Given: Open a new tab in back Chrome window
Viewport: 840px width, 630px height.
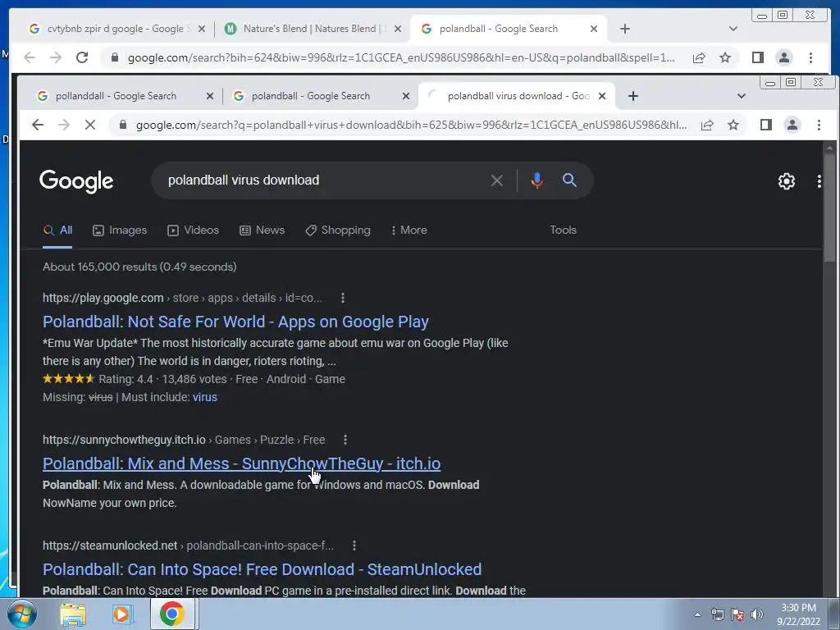Looking at the screenshot, I should tap(624, 29).
